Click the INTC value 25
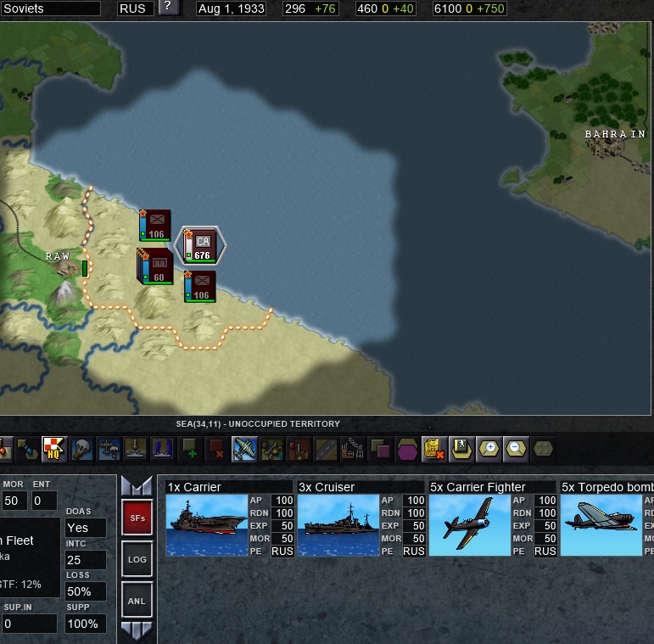This screenshot has height=644, width=654. point(86,560)
